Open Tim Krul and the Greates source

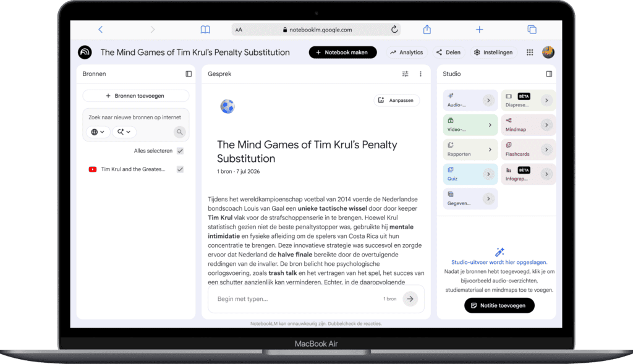tap(134, 169)
